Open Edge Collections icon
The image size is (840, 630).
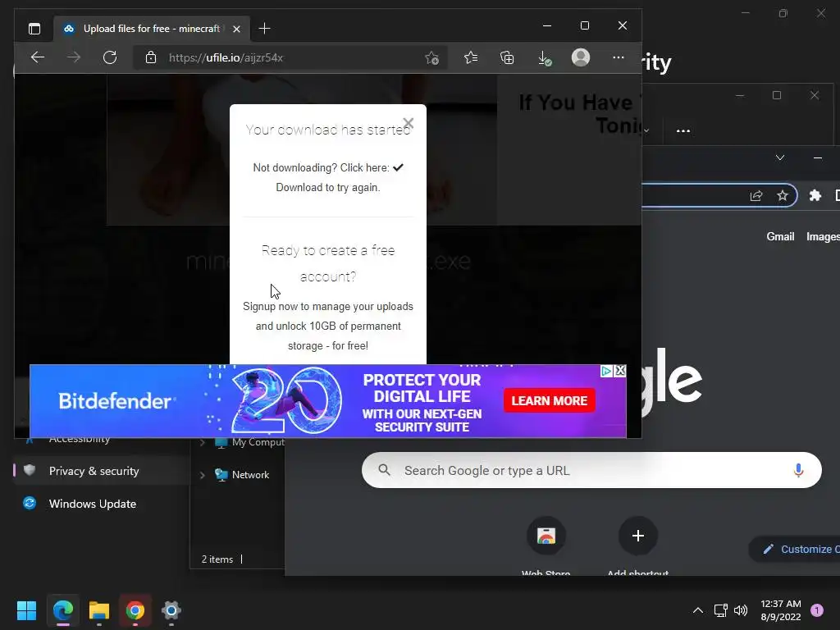click(507, 57)
